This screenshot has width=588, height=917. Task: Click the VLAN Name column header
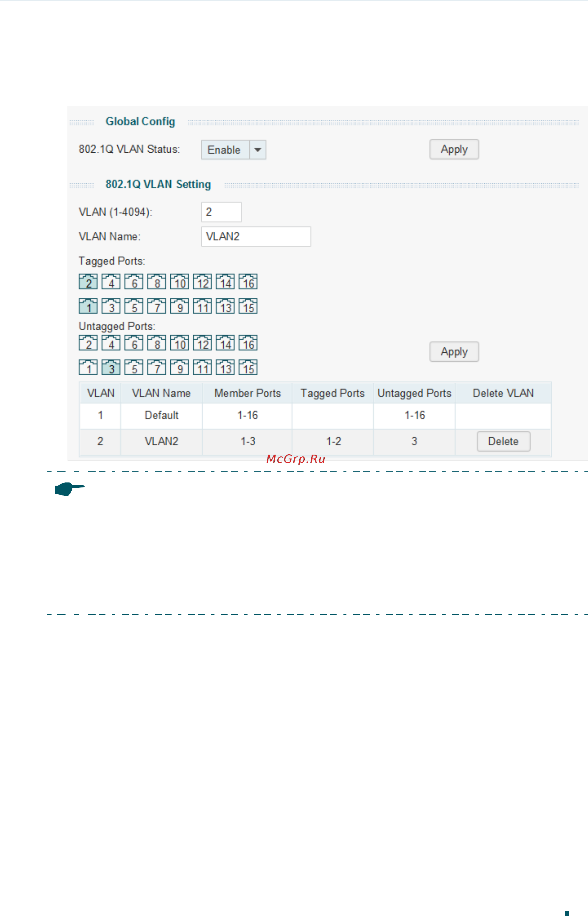161,393
